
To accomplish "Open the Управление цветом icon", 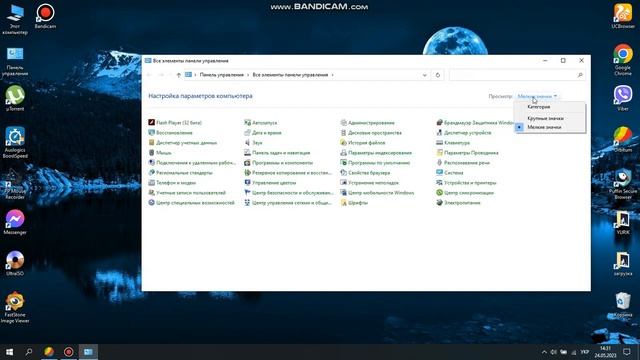I will coord(247,182).
